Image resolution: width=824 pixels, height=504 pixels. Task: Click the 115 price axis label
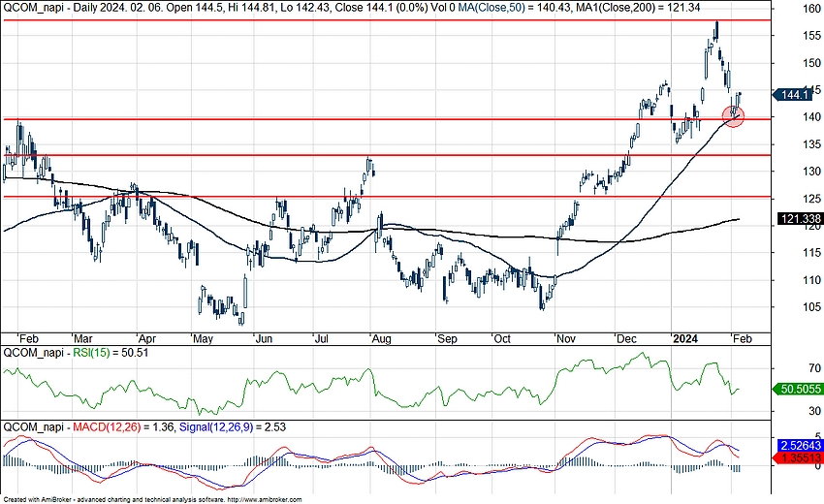pyautogui.click(x=812, y=253)
